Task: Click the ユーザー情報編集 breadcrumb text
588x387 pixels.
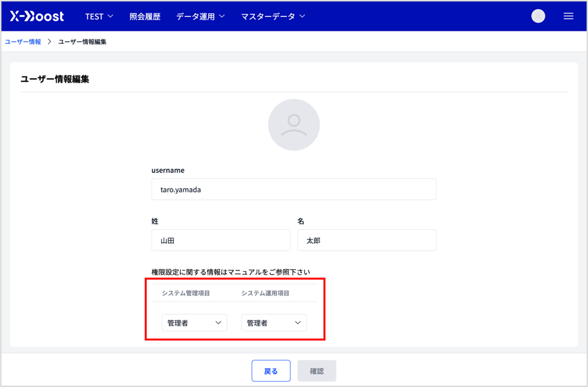Action: [x=82, y=42]
